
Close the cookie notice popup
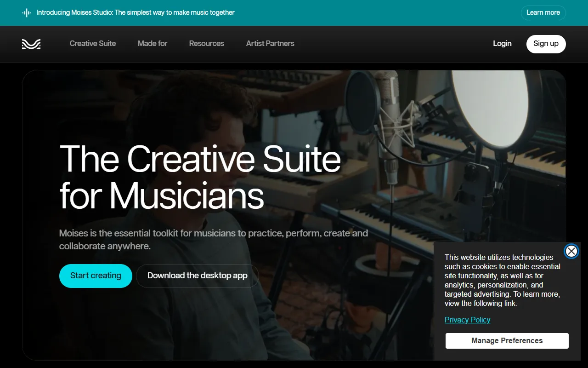(571, 251)
